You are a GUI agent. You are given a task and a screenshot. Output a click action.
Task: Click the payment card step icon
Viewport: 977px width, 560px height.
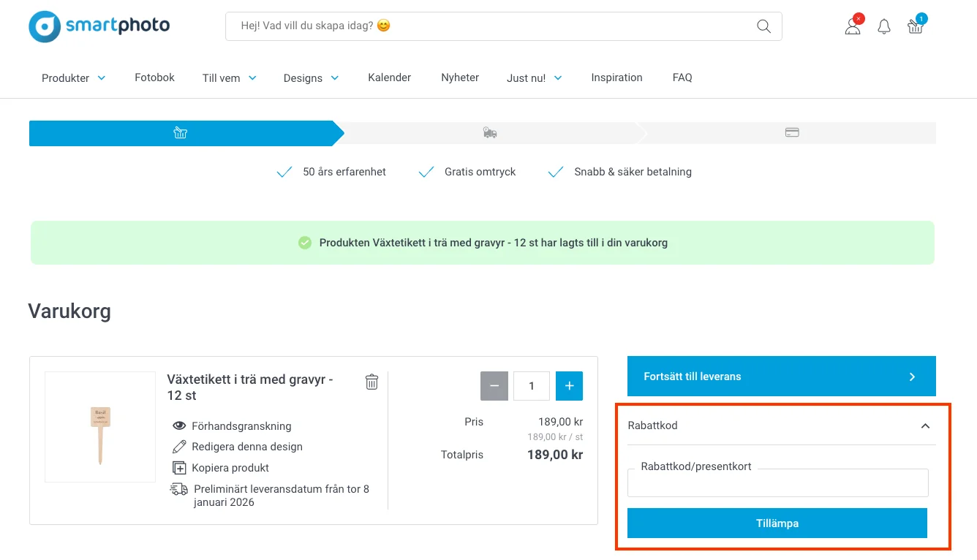click(792, 132)
